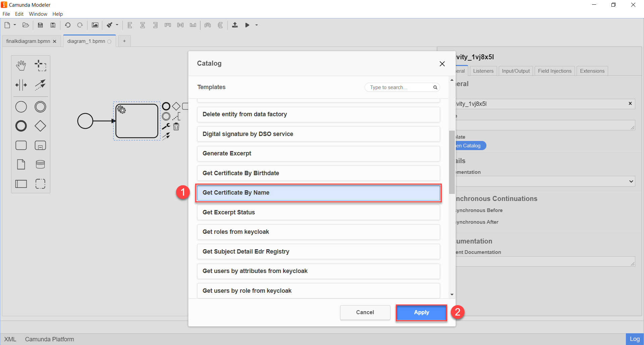Align elements left toolbar icon
644x345 pixels.
tap(130, 25)
